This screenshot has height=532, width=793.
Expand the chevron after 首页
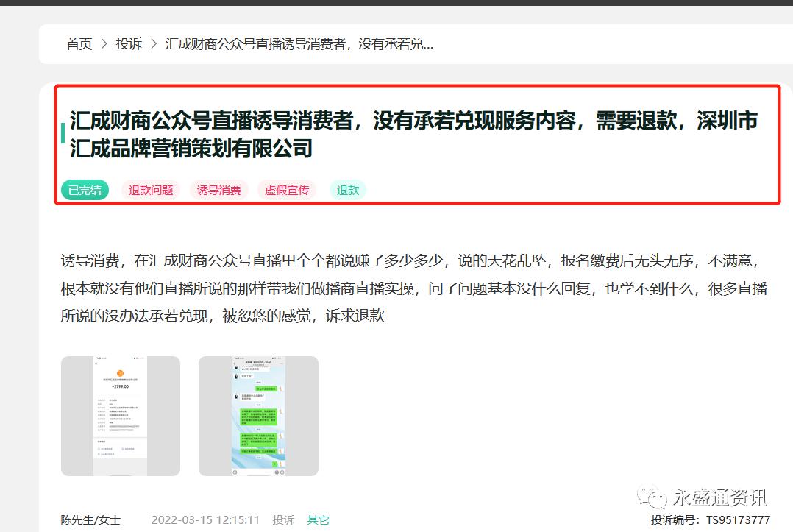pyautogui.click(x=104, y=44)
